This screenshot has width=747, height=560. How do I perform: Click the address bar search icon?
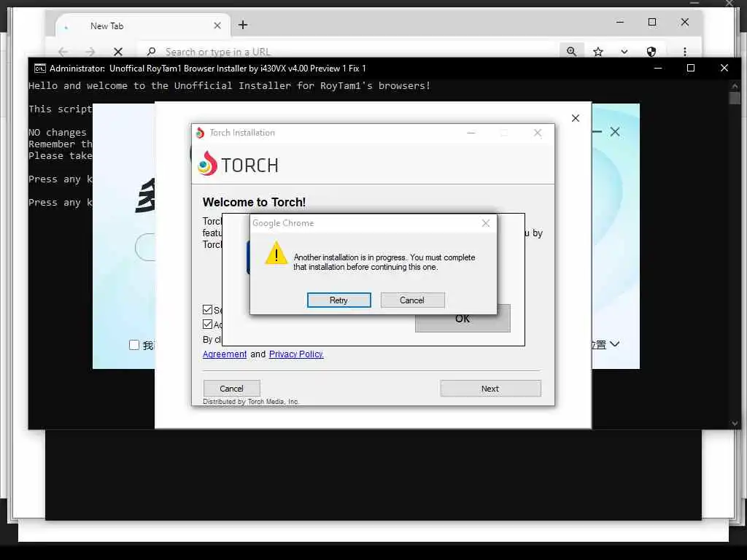click(x=151, y=52)
